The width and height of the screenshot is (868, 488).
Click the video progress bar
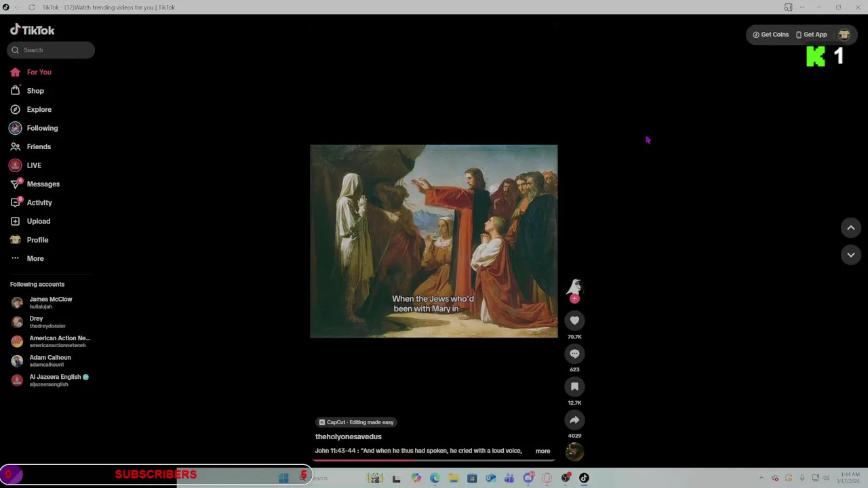point(434,460)
